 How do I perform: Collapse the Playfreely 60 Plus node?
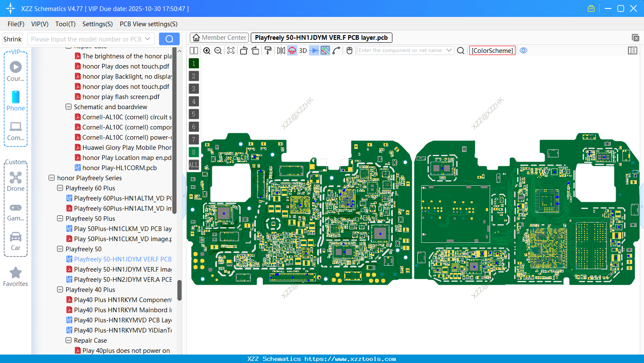click(60, 188)
